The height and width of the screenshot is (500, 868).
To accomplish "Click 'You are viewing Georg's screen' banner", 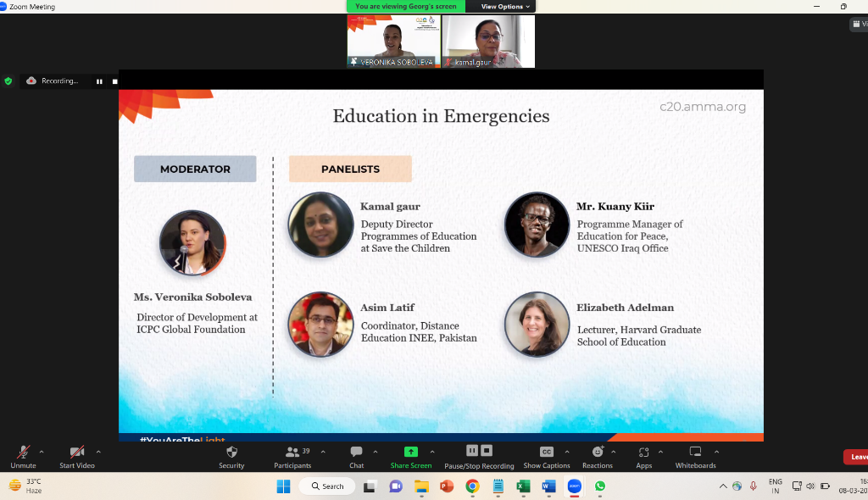I will point(406,7).
